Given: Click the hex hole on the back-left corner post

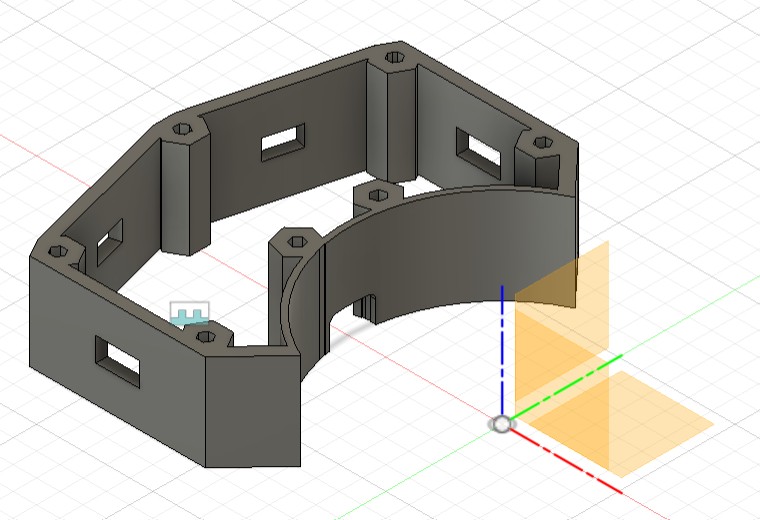Looking at the screenshot, I should click(x=182, y=129).
